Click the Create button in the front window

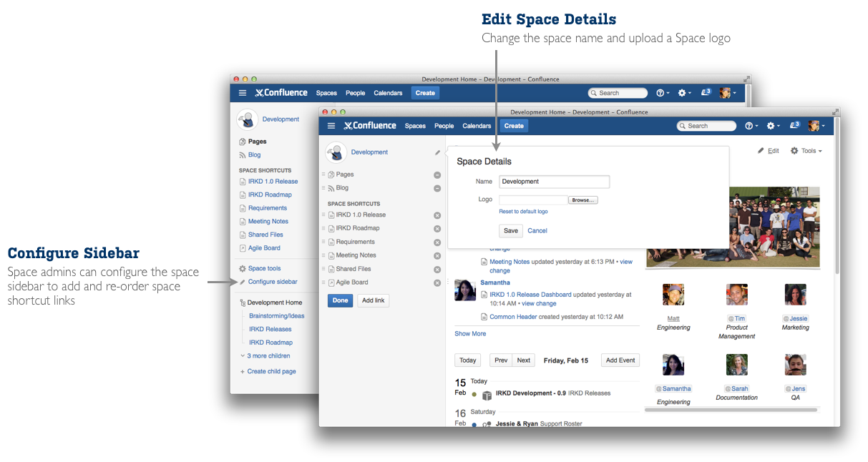tap(514, 126)
